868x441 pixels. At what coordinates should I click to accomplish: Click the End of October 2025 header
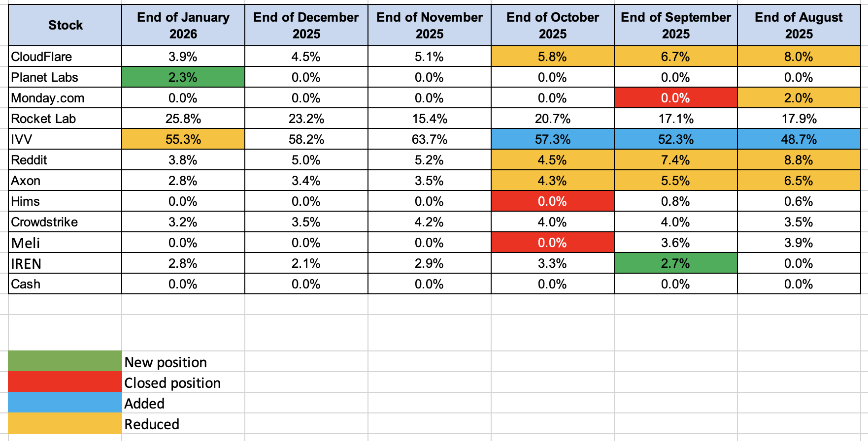coord(553,25)
